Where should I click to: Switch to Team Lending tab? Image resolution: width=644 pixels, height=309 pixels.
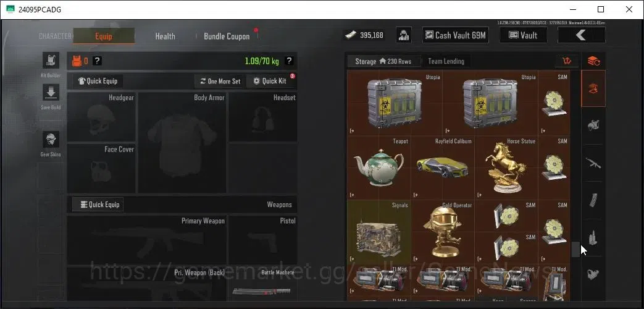point(446,61)
